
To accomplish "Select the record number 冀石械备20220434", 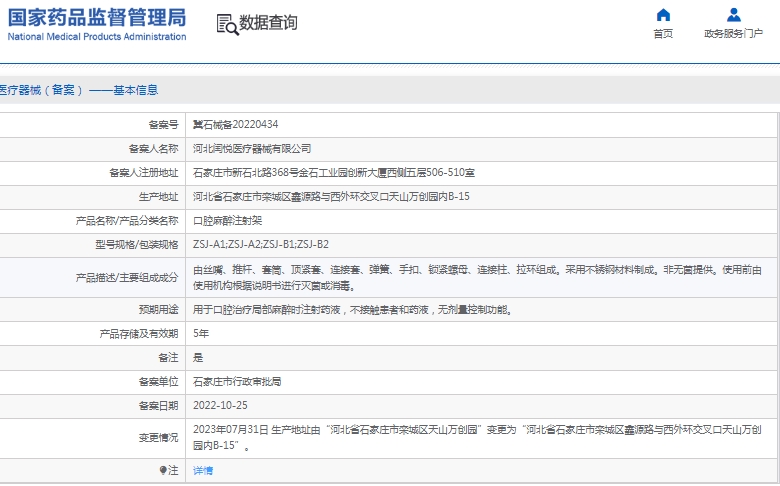I will (x=236, y=125).
